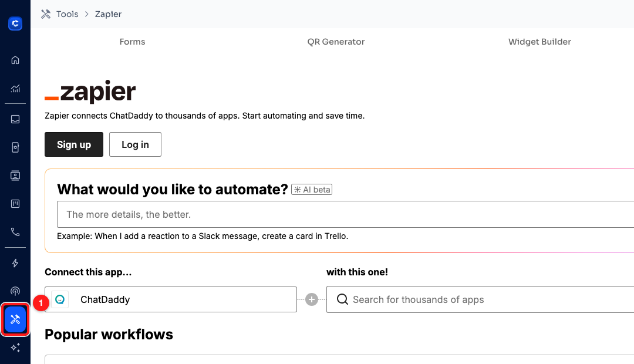The width and height of the screenshot is (634, 364).
Task: Click the Popular workflows heading
Action: 109,335
